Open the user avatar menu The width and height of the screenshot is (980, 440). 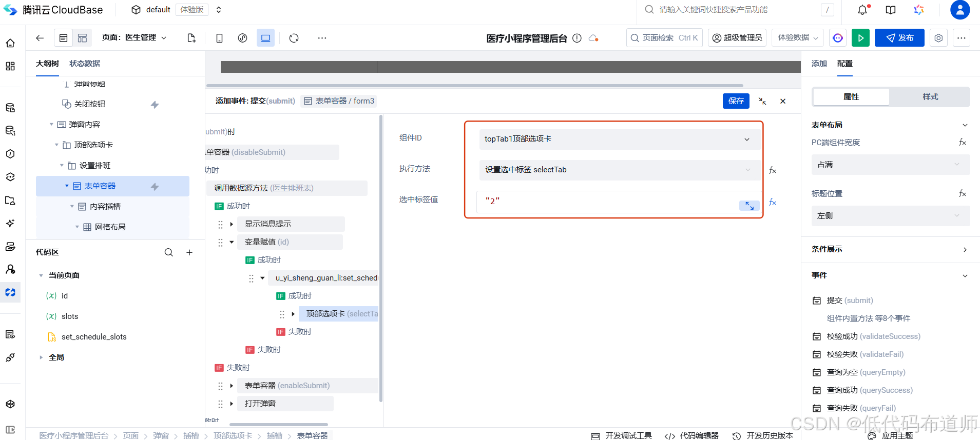(x=960, y=10)
